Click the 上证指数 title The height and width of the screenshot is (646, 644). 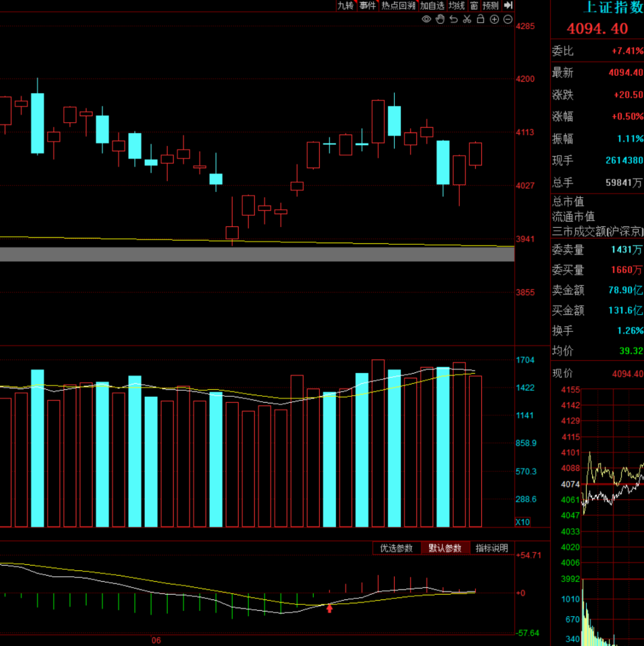coord(614,7)
